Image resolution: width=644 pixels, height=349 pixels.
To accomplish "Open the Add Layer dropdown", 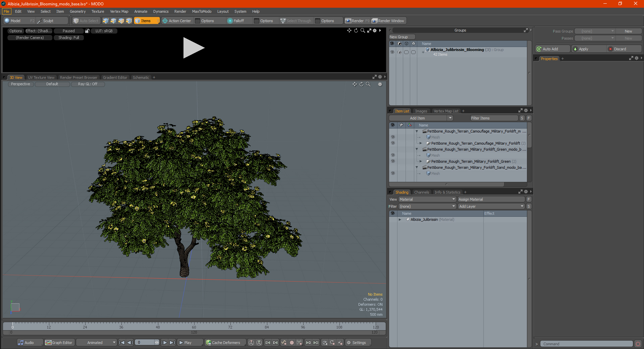I will pos(491,206).
